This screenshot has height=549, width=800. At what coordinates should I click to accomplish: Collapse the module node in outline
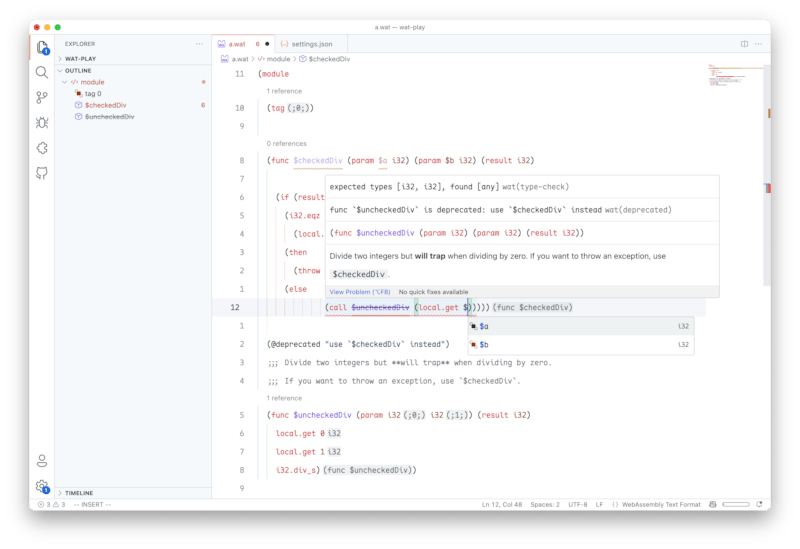coord(64,82)
